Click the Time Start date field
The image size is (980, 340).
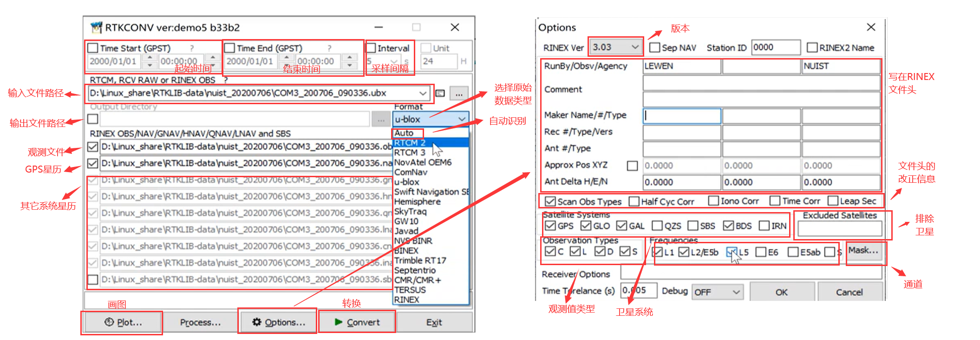[x=115, y=61]
